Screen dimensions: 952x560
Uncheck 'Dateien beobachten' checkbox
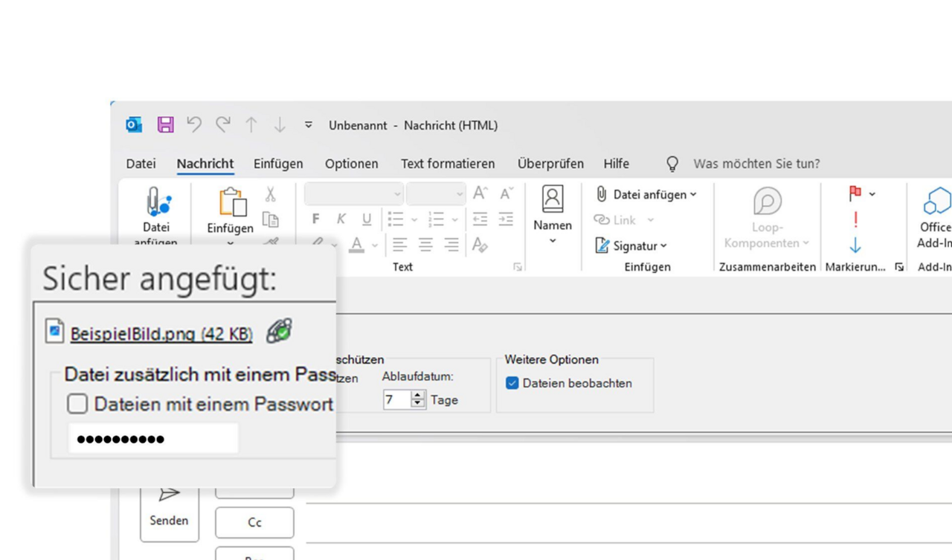(512, 384)
